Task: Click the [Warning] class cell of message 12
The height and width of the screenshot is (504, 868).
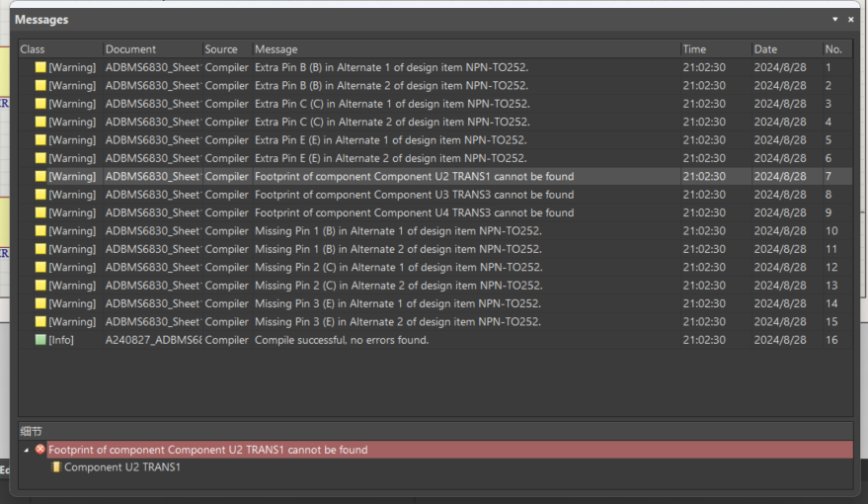Action: 72,268
